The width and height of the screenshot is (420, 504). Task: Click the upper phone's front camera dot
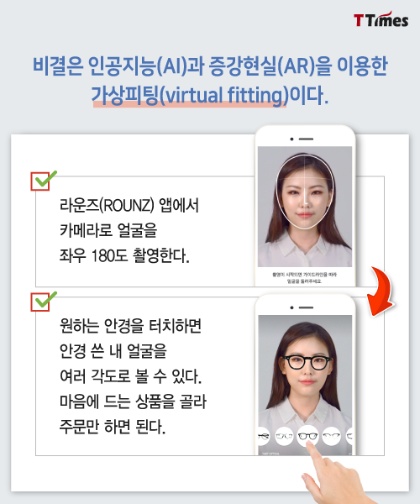pos(291,139)
